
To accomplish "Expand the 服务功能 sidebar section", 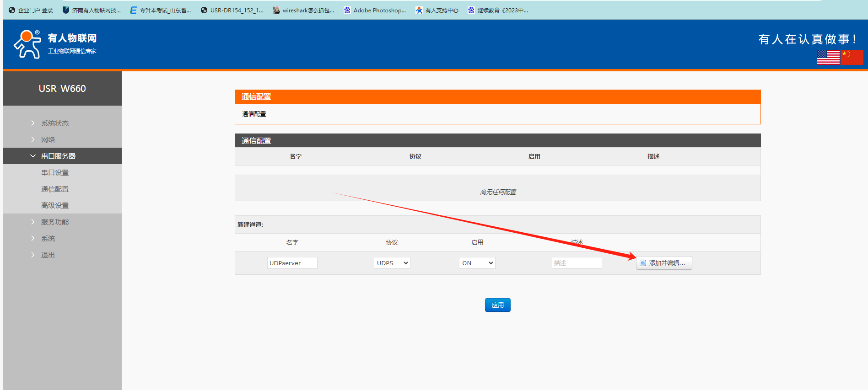I will coord(54,222).
